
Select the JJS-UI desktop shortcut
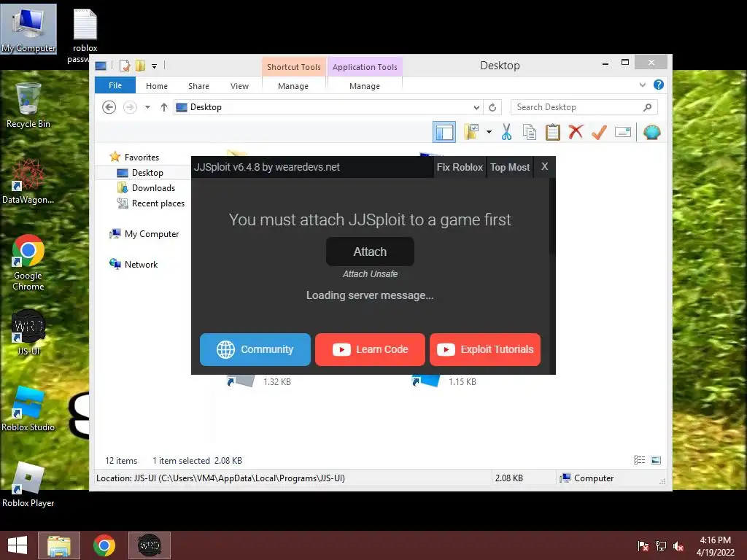pos(28,332)
